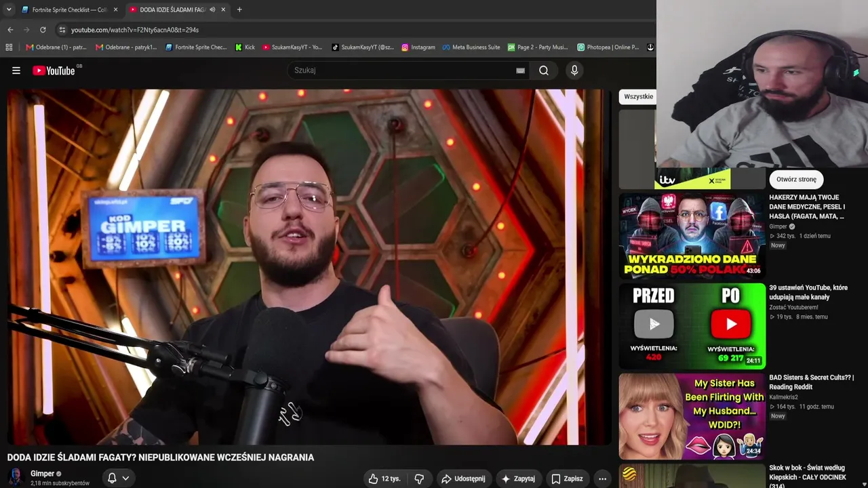The height and width of the screenshot is (488, 868).
Task: Toggle the notification bell for Gimper
Action: 112,479
